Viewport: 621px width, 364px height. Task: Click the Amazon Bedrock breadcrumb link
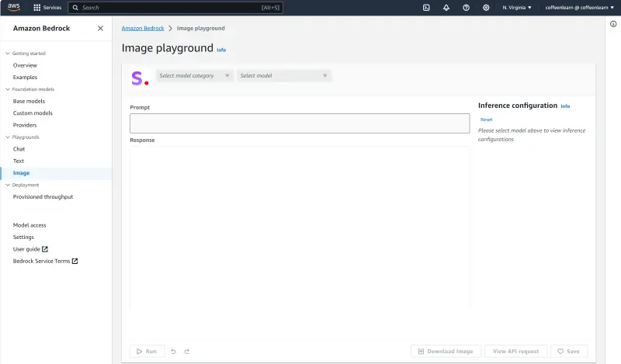coord(143,28)
